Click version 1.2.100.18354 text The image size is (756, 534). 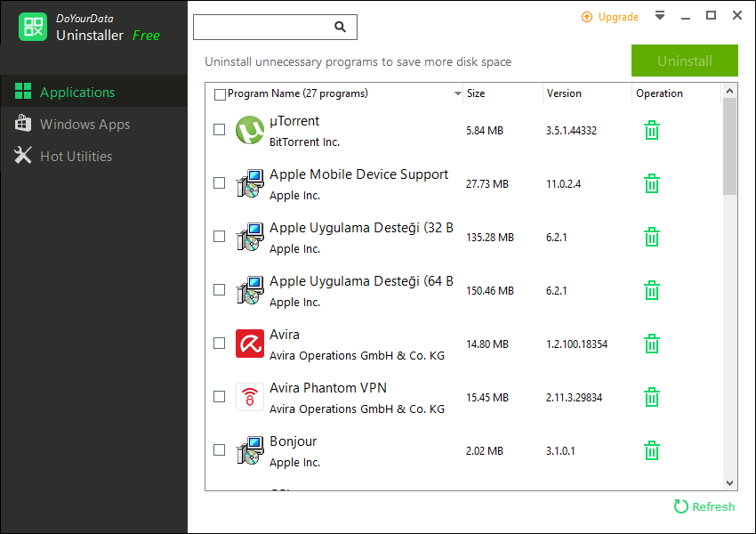[576, 344]
